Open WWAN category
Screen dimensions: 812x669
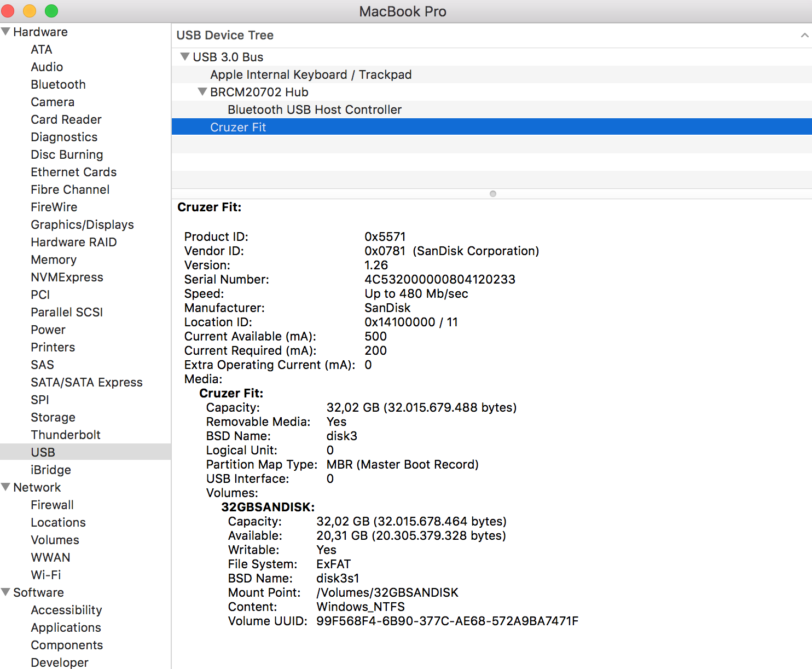(50, 557)
